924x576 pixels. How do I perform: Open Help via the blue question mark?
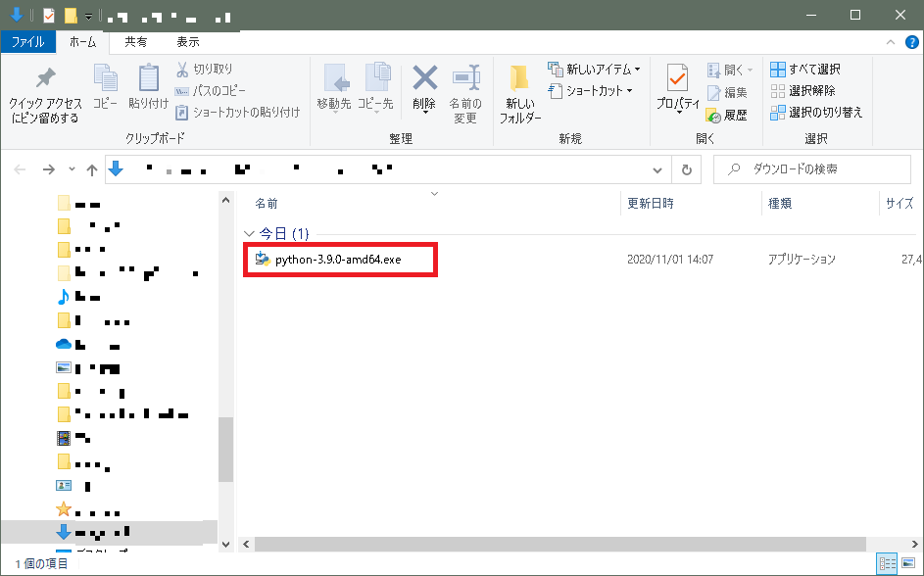point(911,42)
